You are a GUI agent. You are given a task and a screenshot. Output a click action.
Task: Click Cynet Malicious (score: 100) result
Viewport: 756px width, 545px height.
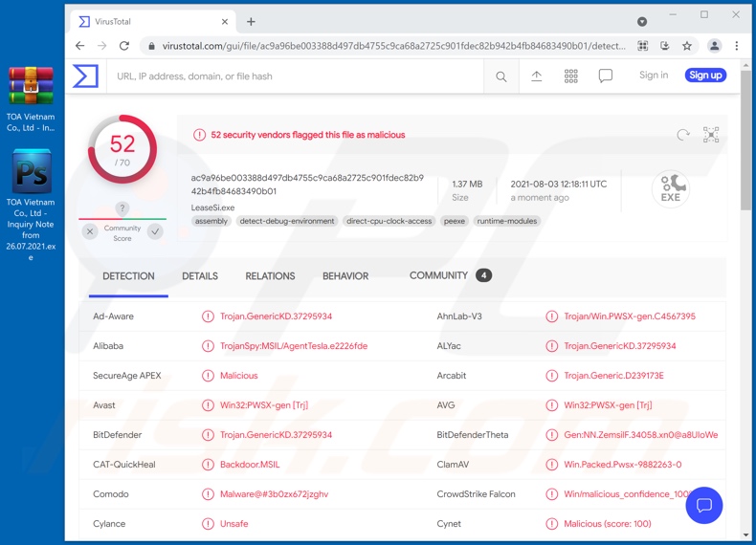pyautogui.click(x=608, y=524)
